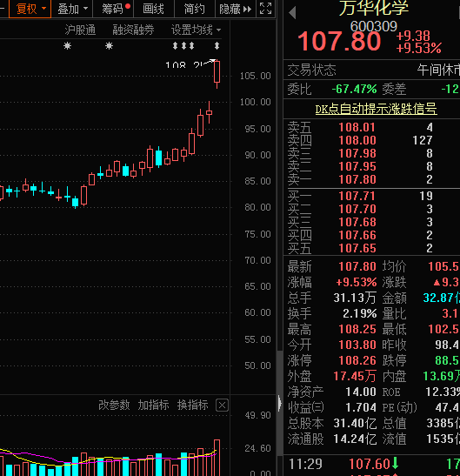Switch to 简约 view mode
Image resolution: width=460 pixels, height=476 pixels.
(x=195, y=9)
